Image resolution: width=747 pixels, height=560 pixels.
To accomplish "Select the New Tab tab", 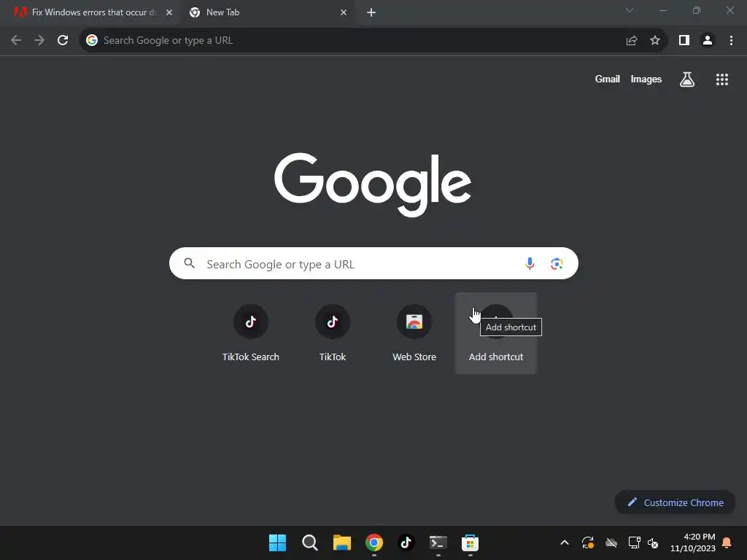I will [x=267, y=12].
